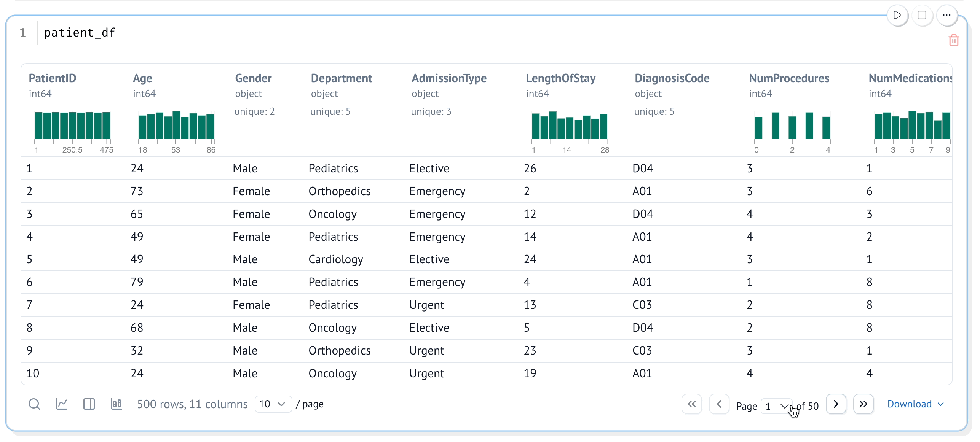Click the Department column header
Screen dimensions: 980x442
341,78
